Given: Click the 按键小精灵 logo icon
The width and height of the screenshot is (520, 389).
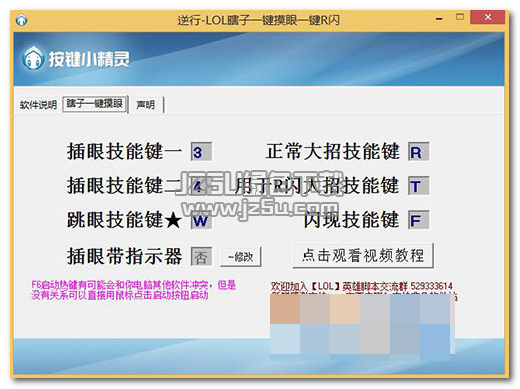Looking at the screenshot, I should [33, 58].
